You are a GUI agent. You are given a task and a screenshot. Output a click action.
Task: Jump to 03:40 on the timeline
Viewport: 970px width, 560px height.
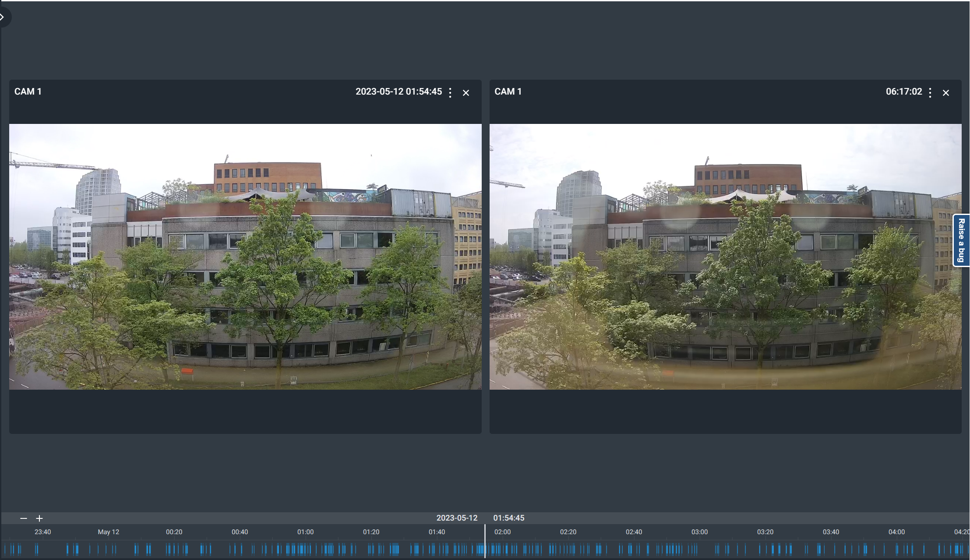(x=831, y=532)
